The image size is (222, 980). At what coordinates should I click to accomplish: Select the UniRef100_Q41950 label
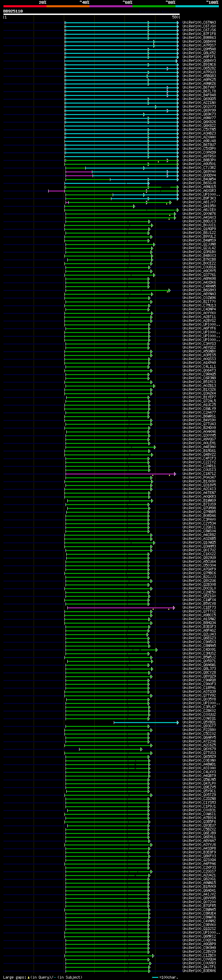point(199,206)
